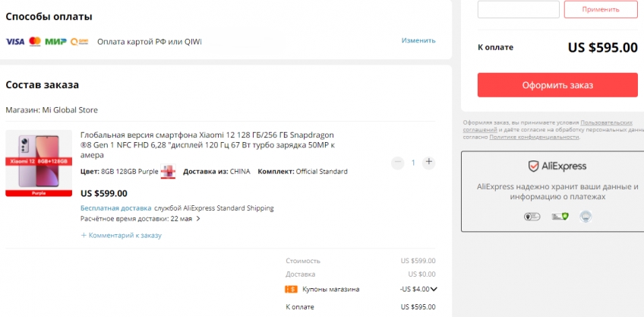This screenshot has height=317, width=644.
Task: Open the Бесплатная доставка link
Action: [x=116, y=208]
